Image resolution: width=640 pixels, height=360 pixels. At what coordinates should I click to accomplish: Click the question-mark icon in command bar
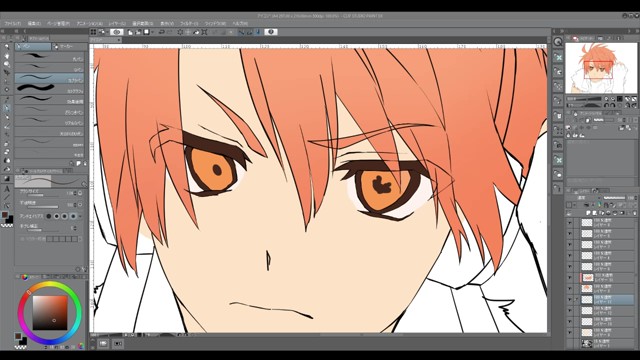(271, 32)
